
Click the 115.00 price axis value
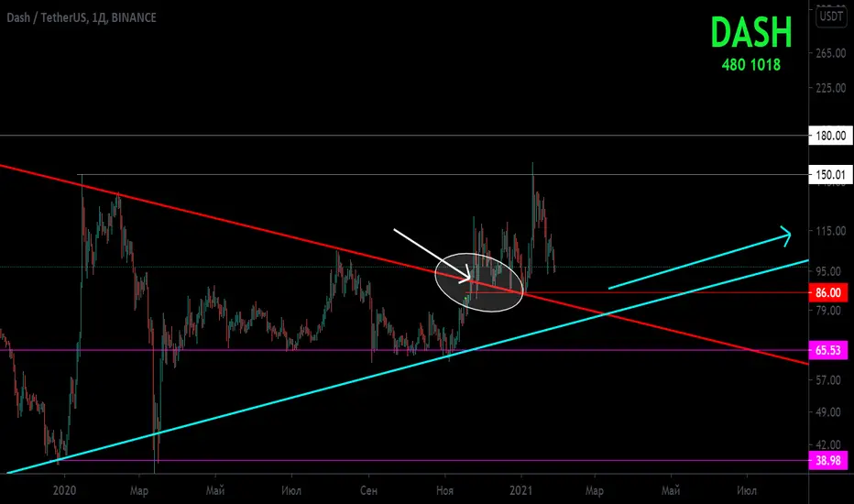tap(830, 231)
